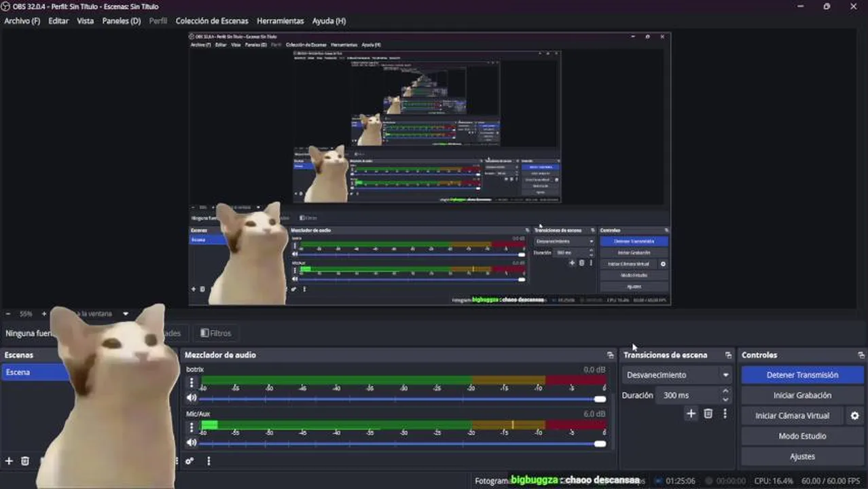
Task: Start recording with Iniciar Grabación
Action: pos(802,395)
